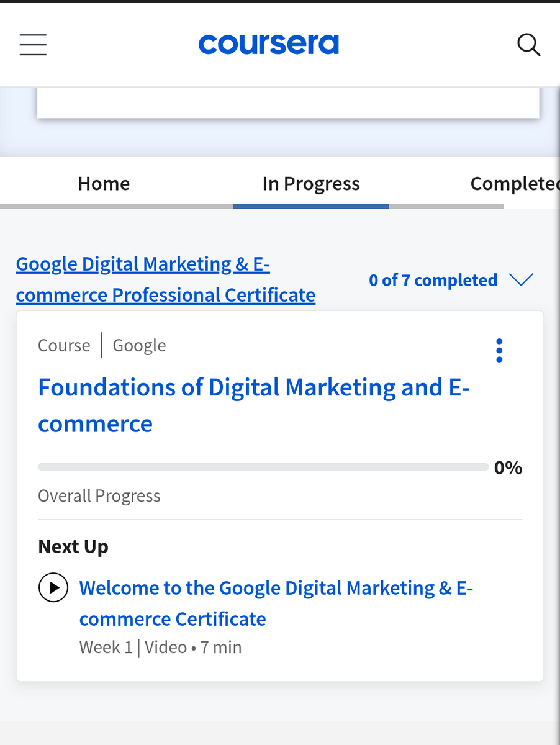Go to Coursera homepage via logo
560x745 pixels.
[x=269, y=45]
